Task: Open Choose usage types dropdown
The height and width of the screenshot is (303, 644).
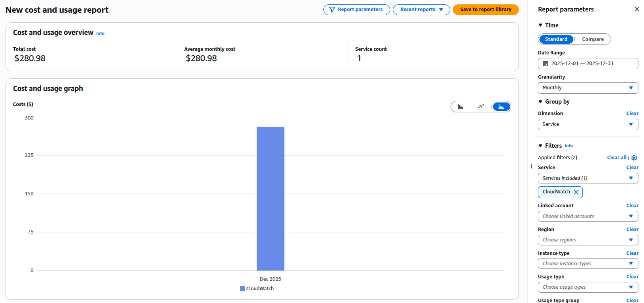Action: (x=588, y=287)
